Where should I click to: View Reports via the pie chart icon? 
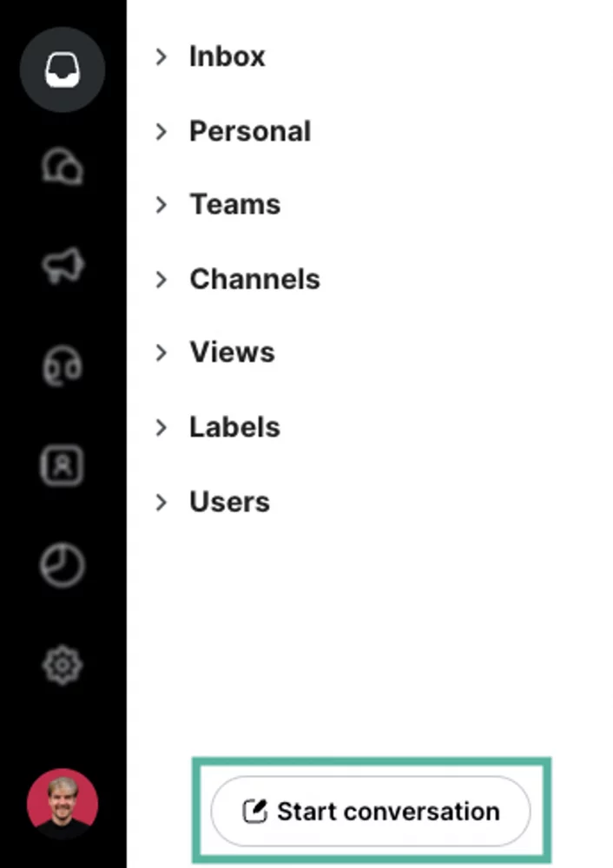62,564
